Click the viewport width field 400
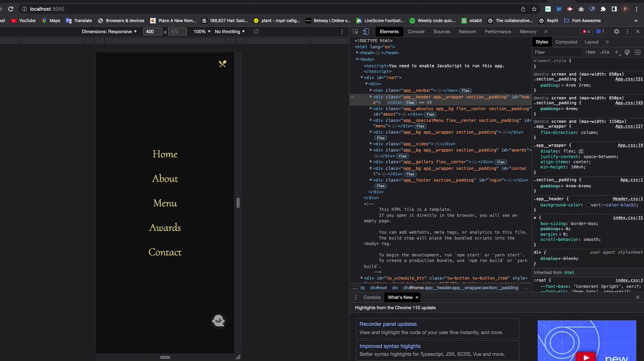 tap(152, 32)
